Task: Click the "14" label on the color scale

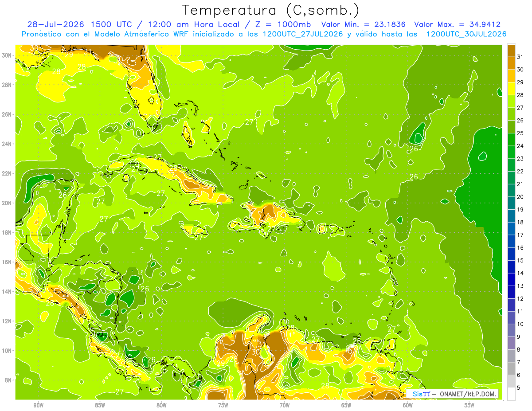Action: pos(520,273)
